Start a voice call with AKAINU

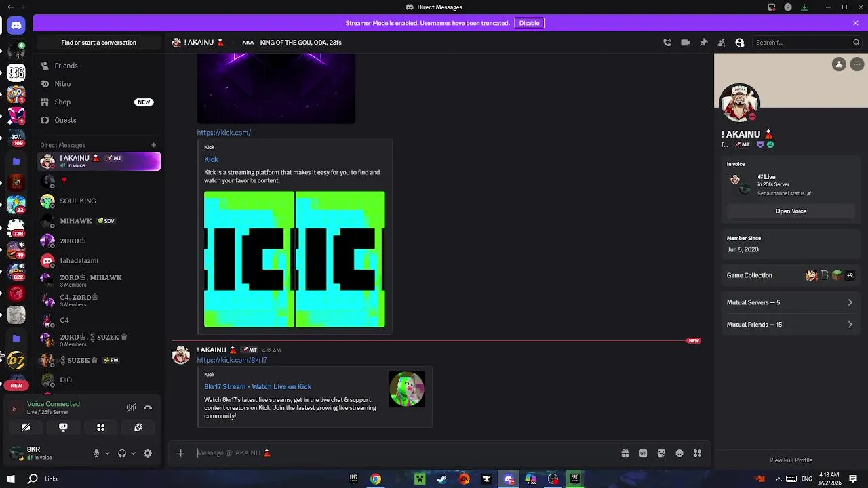coord(667,42)
